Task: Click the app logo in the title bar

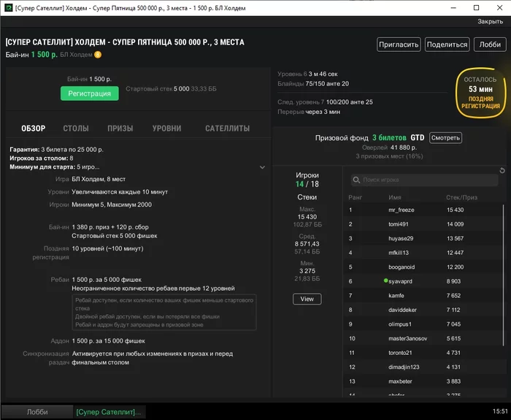Action: 9,8
